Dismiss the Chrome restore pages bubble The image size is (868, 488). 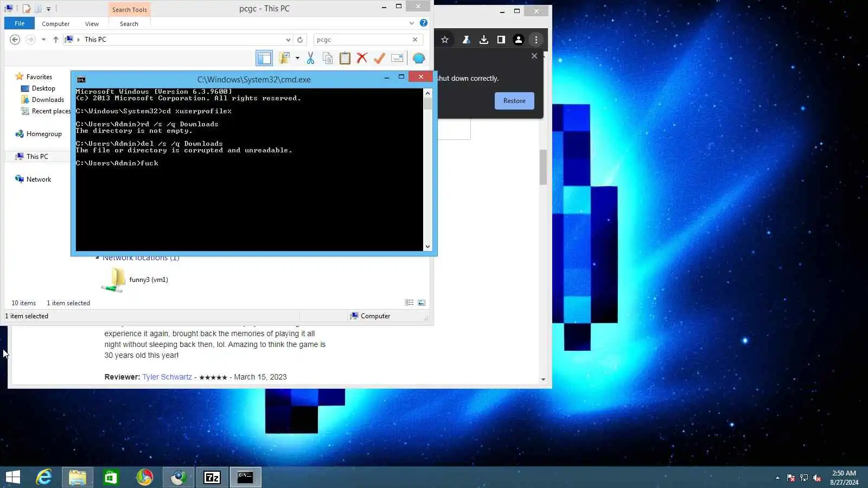coord(534,56)
